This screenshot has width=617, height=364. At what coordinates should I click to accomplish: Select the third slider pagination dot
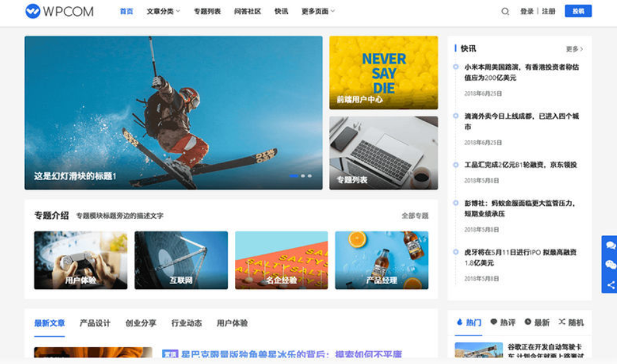coord(310,176)
